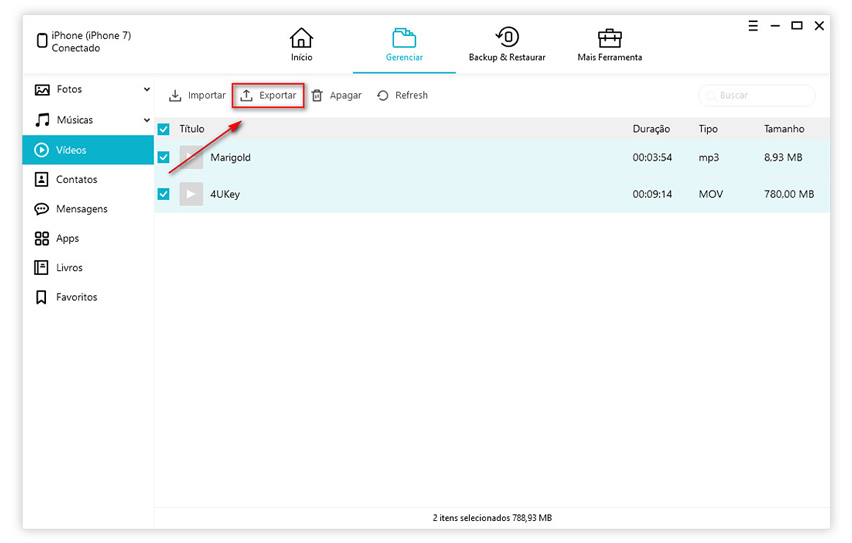Click the Importar download icon
Viewport: 852px width, 543px height.
click(175, 96)
